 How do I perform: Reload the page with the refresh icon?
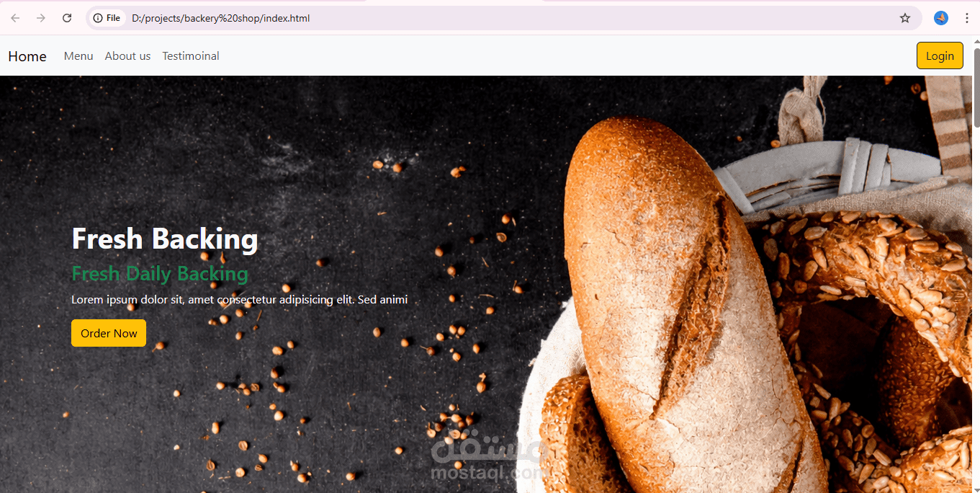[x=67, y=18]
